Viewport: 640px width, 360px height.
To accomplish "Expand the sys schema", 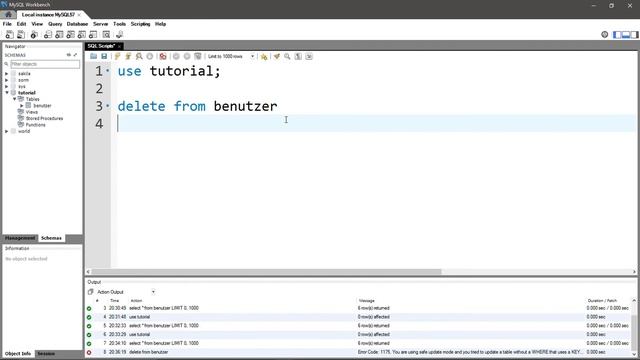I will pos(7,87).
